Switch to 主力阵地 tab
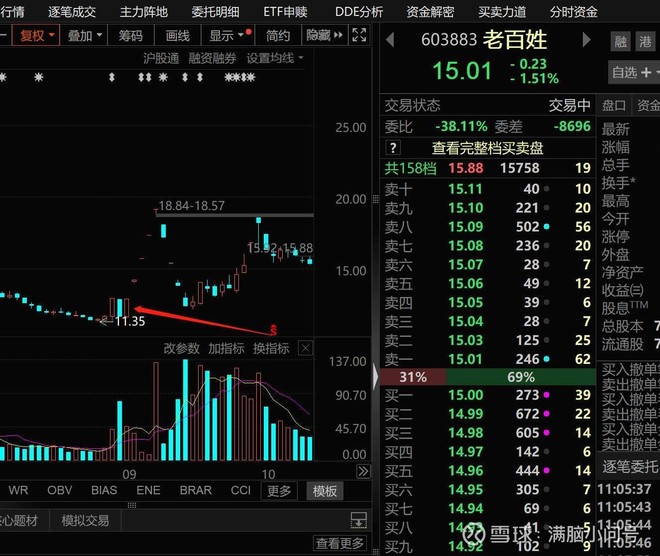This screenshot has height=556, width=660. [144, 12]
